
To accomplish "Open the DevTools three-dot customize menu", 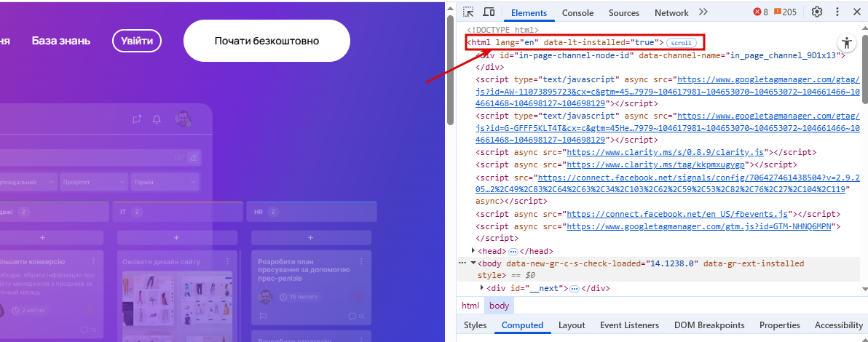I will pos(837,12).
